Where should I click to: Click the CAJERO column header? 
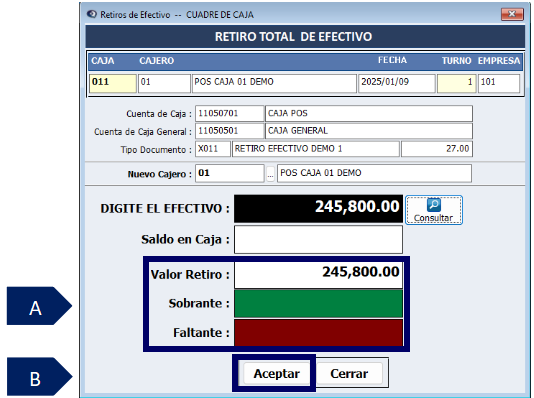click(x=157, y=61)
